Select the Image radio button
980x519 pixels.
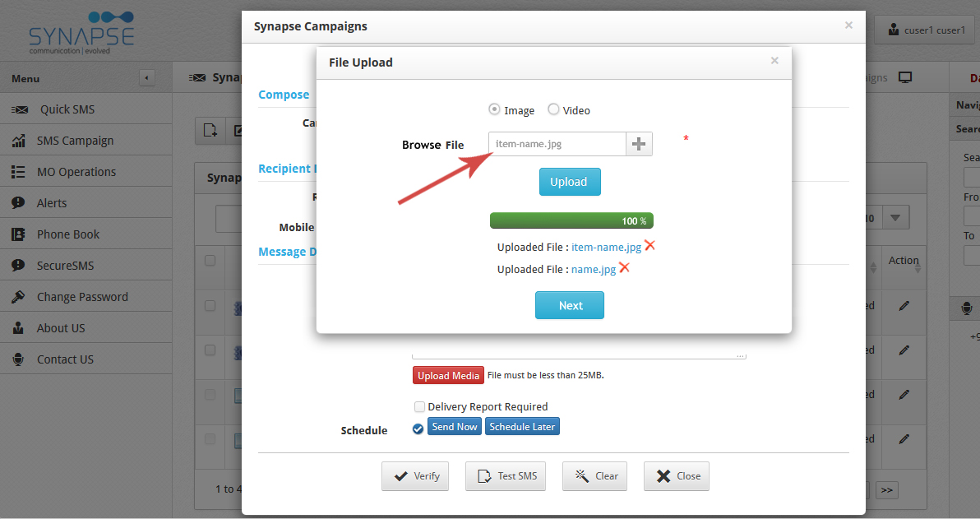click(494, 109)
